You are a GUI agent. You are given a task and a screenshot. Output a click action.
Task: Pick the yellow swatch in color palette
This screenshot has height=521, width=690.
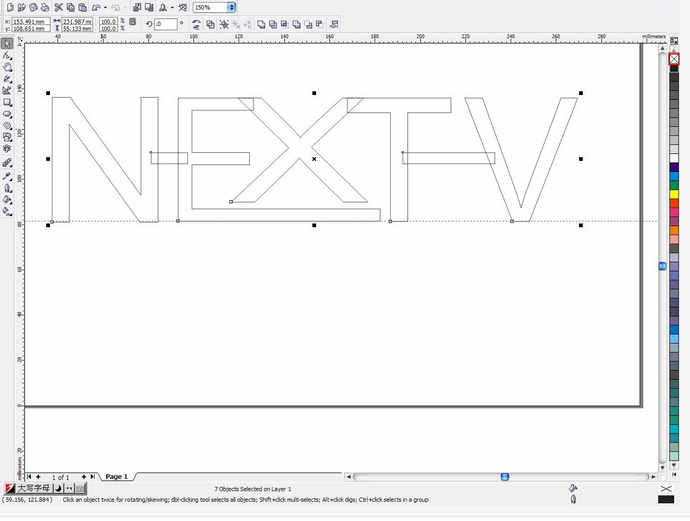point(674,194)
